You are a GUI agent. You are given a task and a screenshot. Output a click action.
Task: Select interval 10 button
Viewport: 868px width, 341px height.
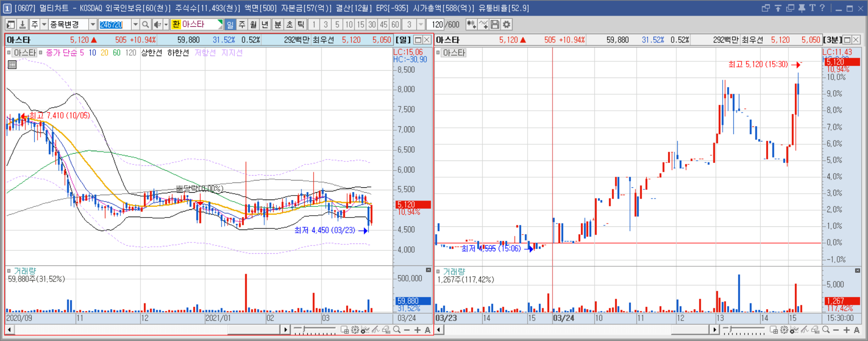click(349, 24)
